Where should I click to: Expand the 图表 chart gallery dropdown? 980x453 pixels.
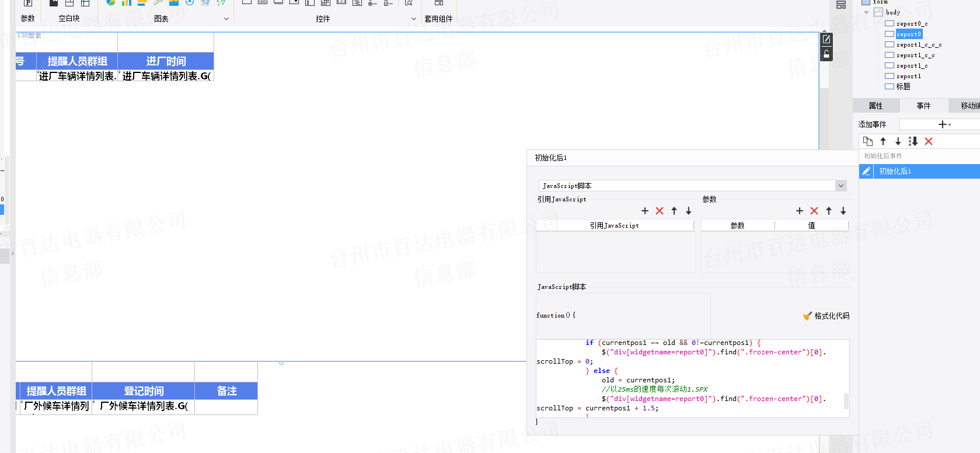(x=226, y=19)
